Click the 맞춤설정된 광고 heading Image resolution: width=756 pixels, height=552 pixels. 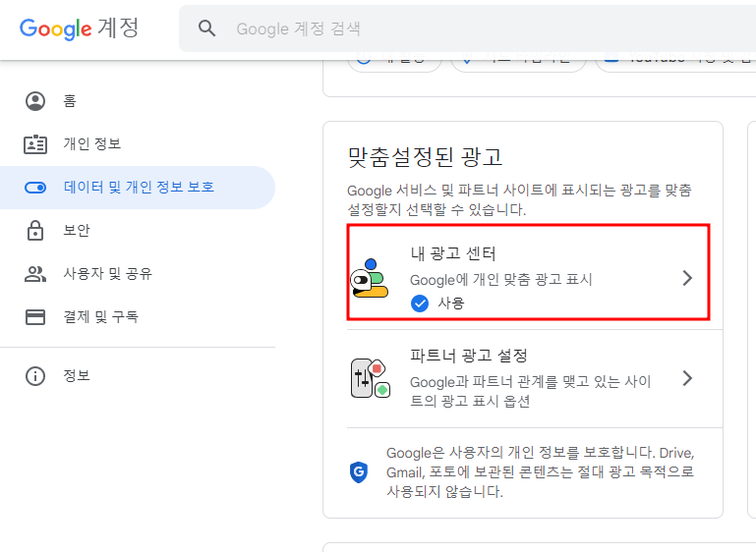425,157
